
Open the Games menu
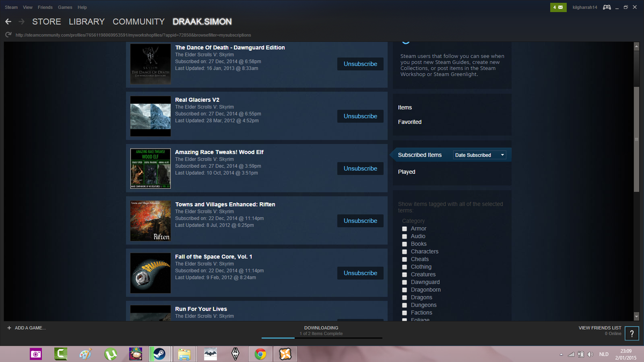65,8
